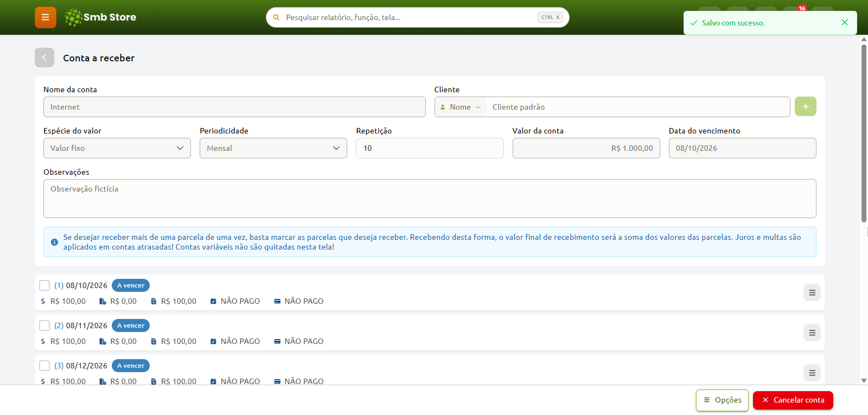This screenshot has height=415, width=868.
Task: Open the Opções menu
Action: [x=723, y=400]
